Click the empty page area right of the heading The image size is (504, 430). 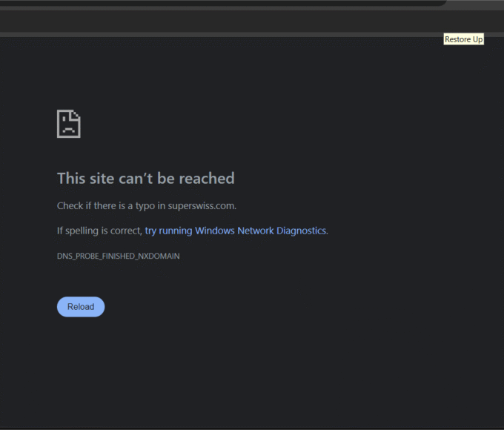click(356, 178)
